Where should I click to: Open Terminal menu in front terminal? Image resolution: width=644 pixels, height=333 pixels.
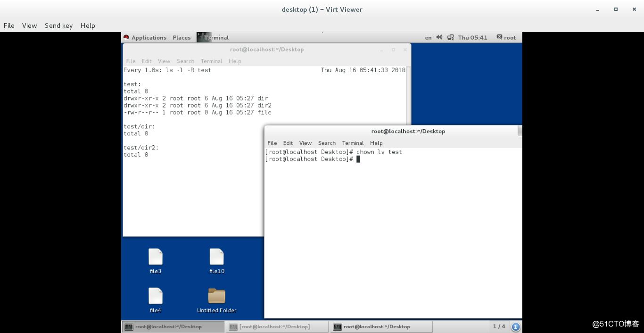tap(353, 143)
